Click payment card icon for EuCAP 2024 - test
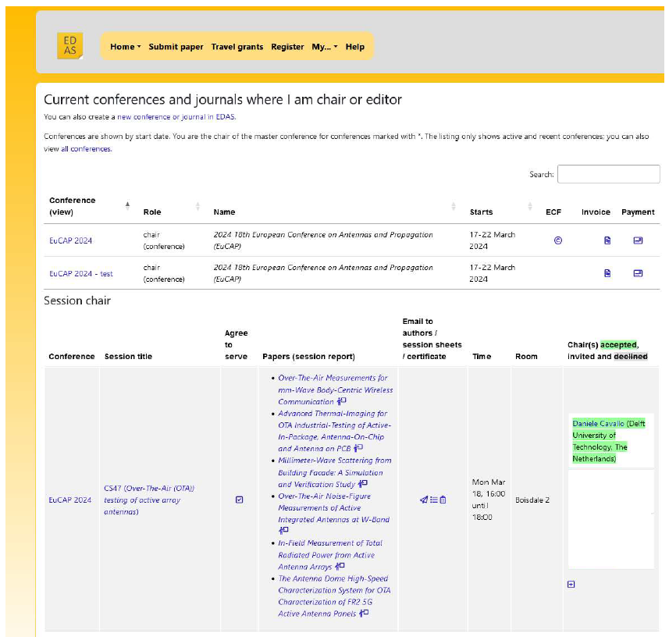Viewport: 669px width, 644px height. [638, 273]
